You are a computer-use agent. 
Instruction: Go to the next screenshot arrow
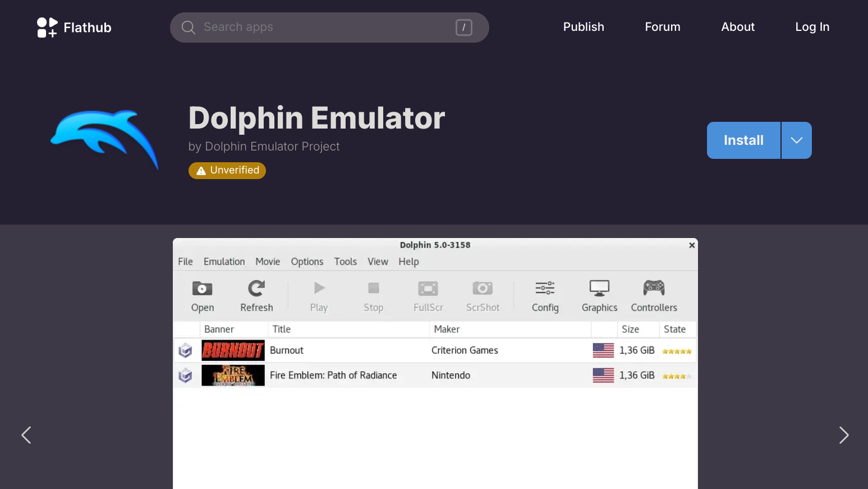click(x=843, y=435)
